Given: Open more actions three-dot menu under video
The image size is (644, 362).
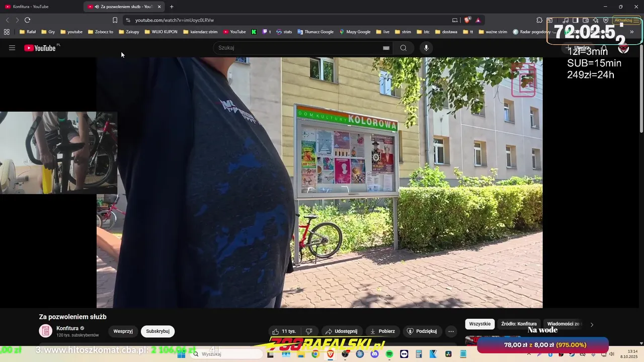Looking at the screenshot, I should pos(451,331).
